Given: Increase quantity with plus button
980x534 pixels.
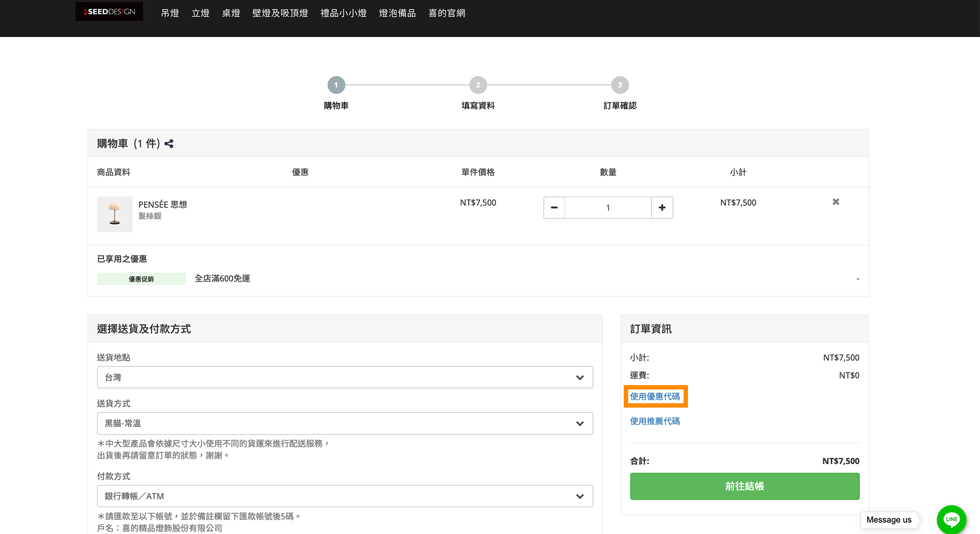Looking at the screenshot, I should pos(662,208).
